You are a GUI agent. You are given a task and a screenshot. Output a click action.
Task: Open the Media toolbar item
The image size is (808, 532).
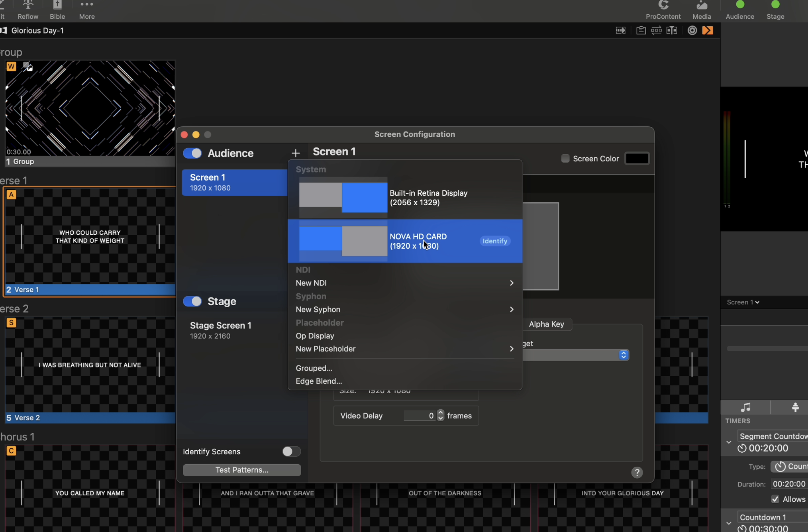point(702,10)
